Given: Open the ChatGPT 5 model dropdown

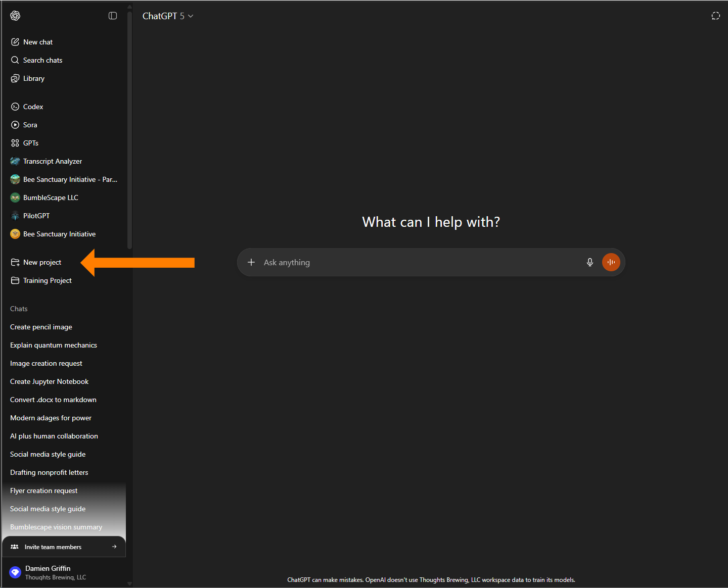Looking at the screenshot, I should click(x=168, y=16).
